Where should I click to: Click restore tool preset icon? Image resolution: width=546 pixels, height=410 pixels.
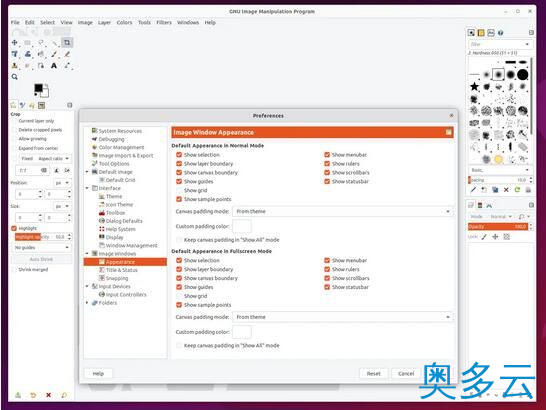click(33, 395)
